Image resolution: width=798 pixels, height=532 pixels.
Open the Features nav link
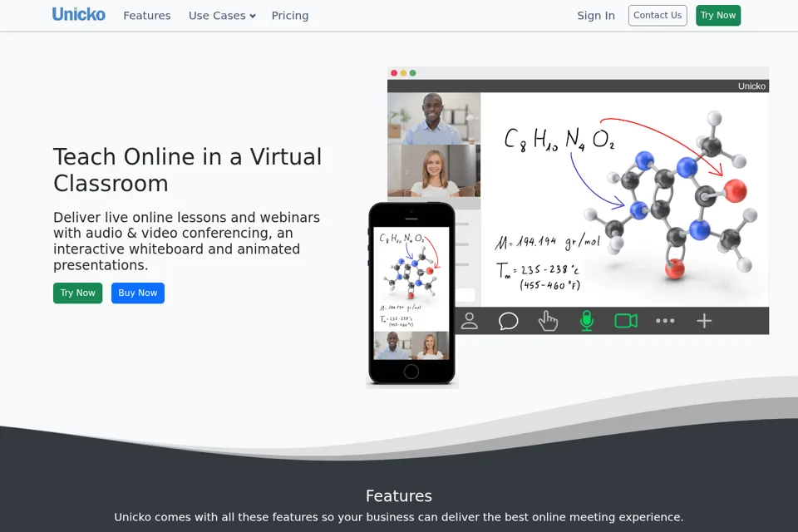pos(147,16)
